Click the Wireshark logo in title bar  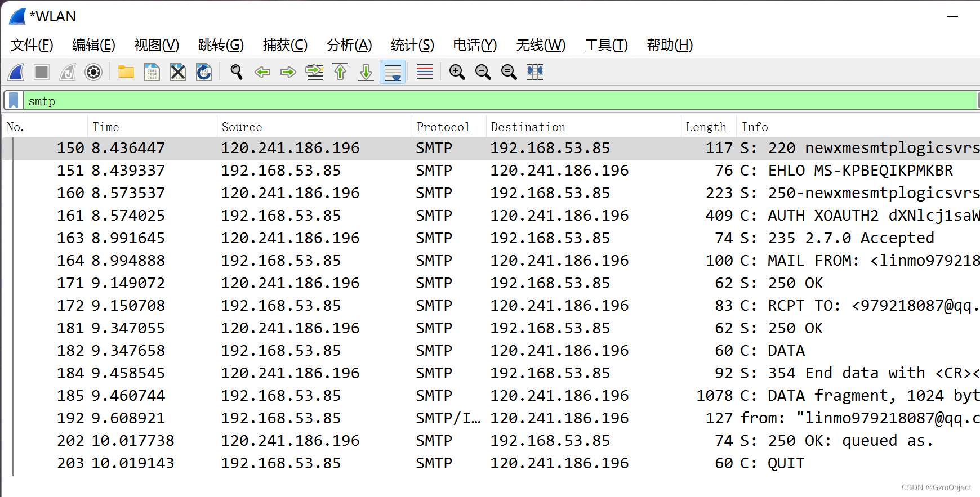[x=17, y=16]
